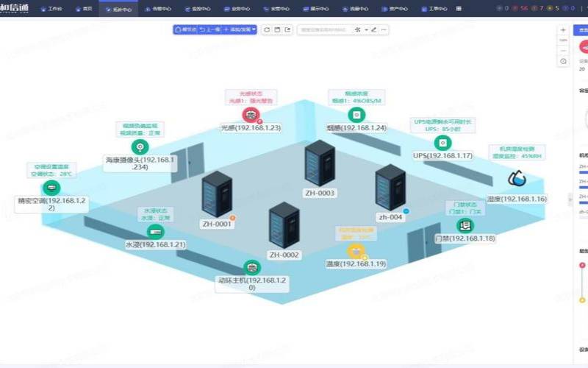Select server rack ZH-0003
This screenshot has height=368, width=588.
coord(320,163)
